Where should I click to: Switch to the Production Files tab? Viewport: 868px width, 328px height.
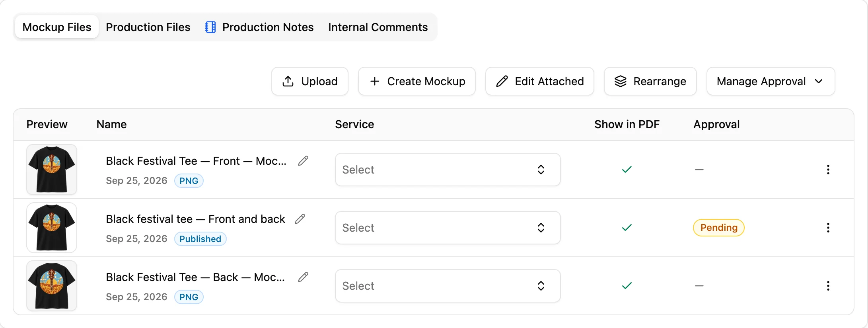click(x=148, y=27)
